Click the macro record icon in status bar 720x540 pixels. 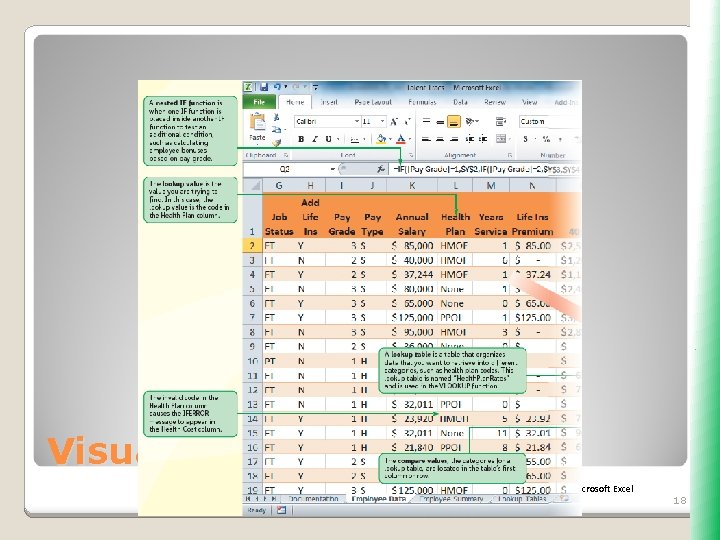(x=281, y=510)
